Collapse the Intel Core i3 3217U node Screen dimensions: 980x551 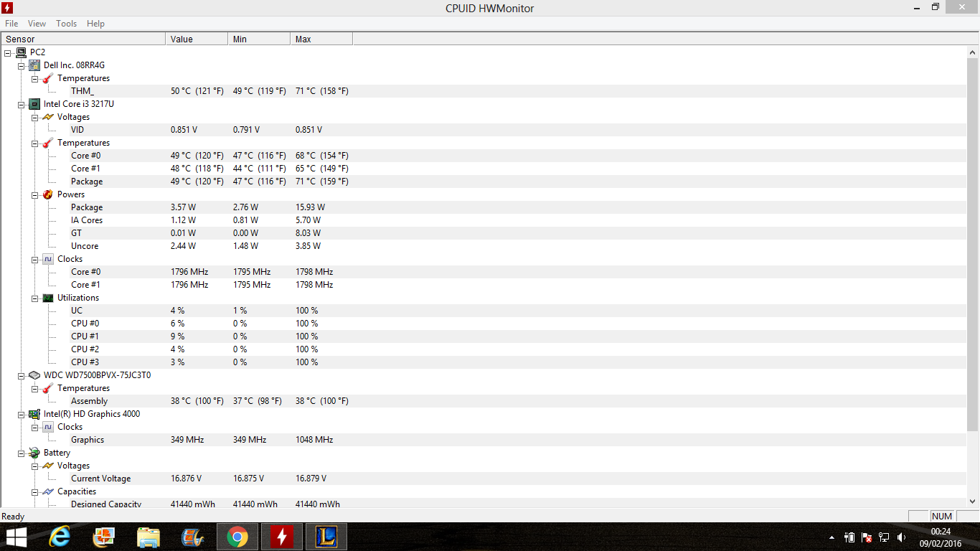coord(22,104)
